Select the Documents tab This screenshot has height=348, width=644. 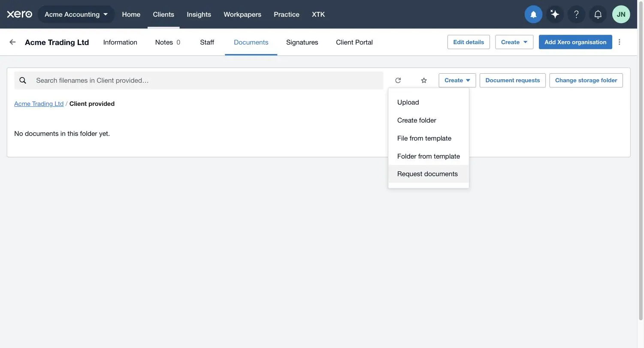point(251,42)
